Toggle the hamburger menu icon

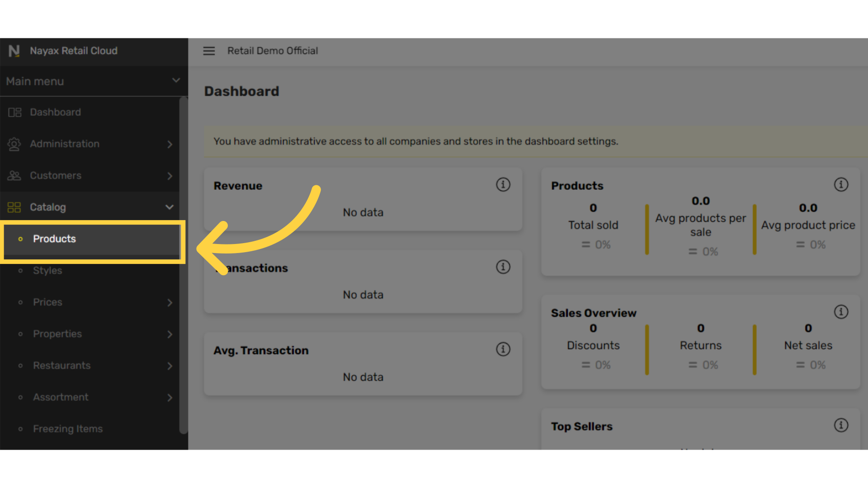(209, 51)
